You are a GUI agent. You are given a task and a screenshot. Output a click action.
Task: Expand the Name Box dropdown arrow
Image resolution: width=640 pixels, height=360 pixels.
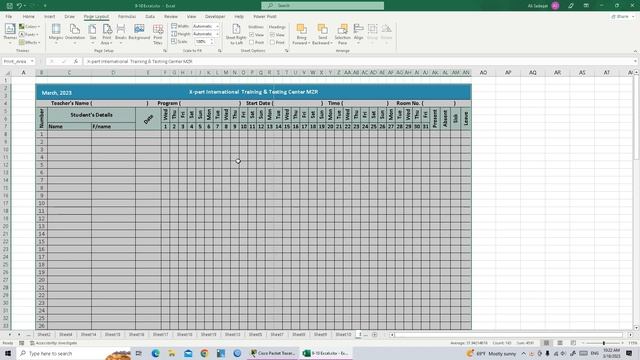[x=32, y=61]
